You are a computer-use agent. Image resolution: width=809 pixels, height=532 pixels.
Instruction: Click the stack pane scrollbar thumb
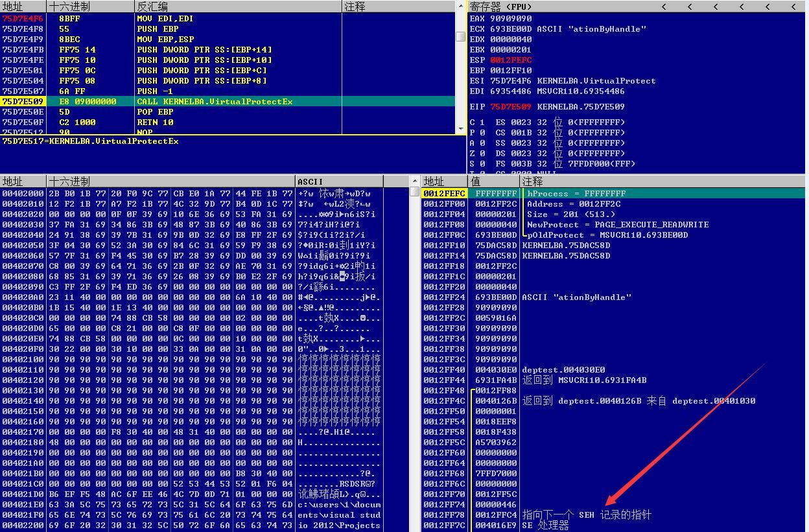coord(415,192)
